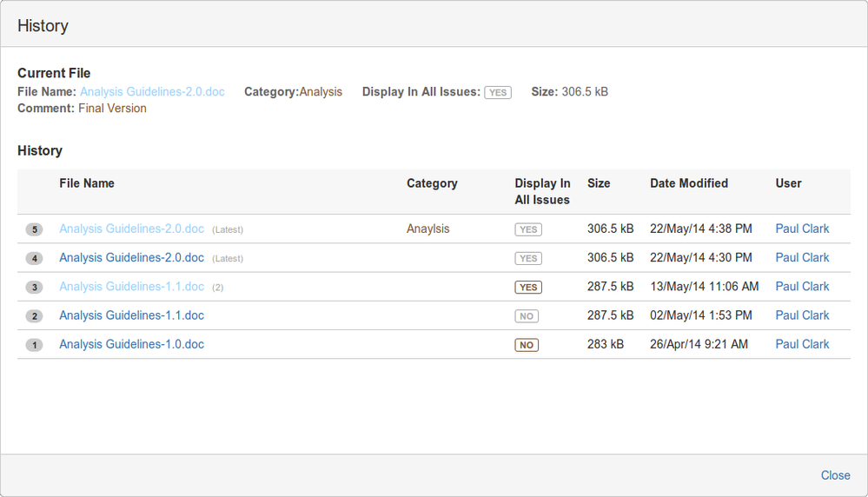The width and height of the screenshot is (868, 497).
Task: Click version 1 number badge
Action: 35,345
